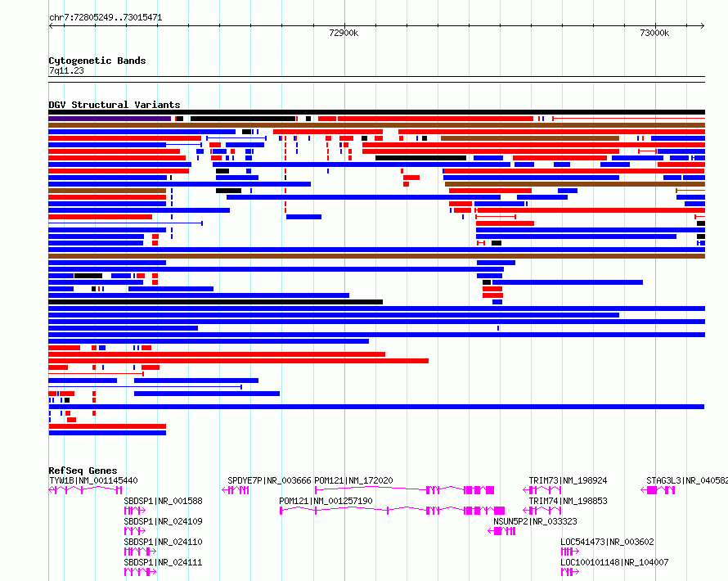
Task: Select the TRIM74 gene model glyph
Action: [x=542, y=511]
